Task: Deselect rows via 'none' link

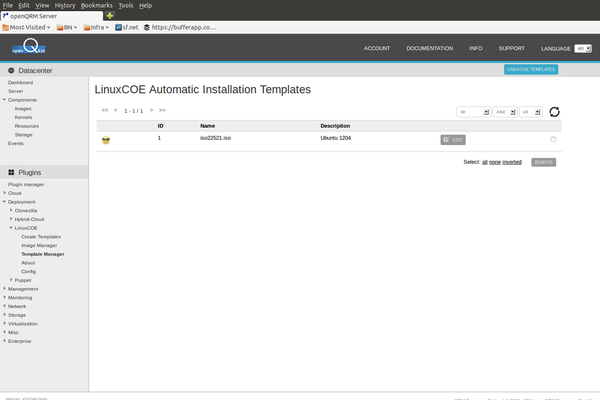Action: pyautogui.click(x=495, y=162)
